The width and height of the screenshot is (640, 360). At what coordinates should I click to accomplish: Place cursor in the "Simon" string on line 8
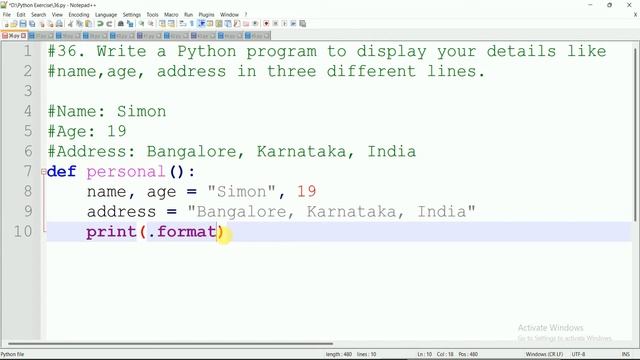click(242, 191)
